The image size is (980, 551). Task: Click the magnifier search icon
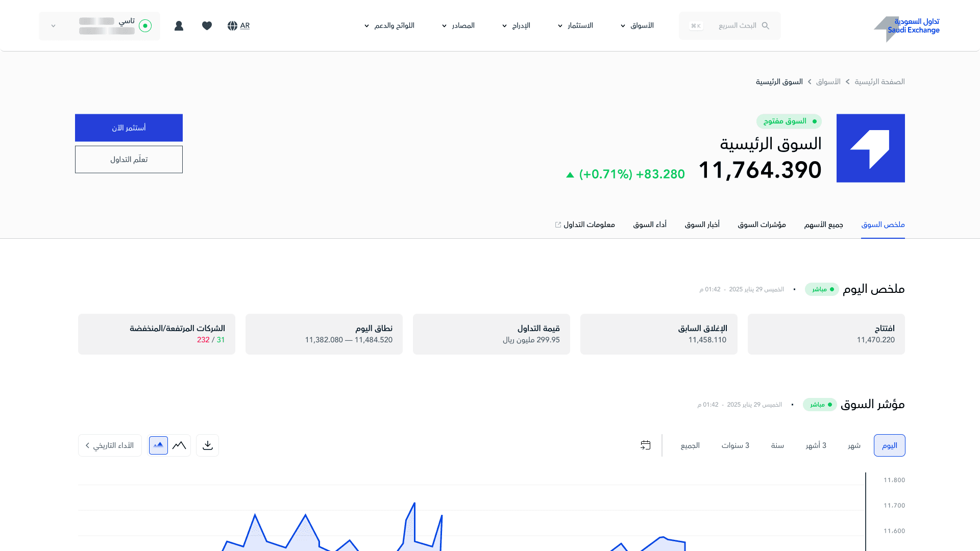pos(765,26)
